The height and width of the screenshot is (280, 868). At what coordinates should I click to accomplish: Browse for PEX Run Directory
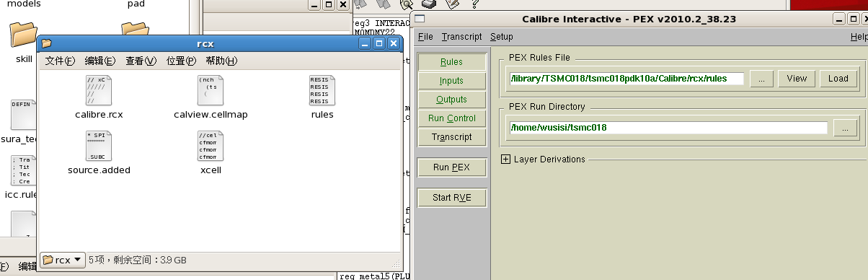[845, 128]
